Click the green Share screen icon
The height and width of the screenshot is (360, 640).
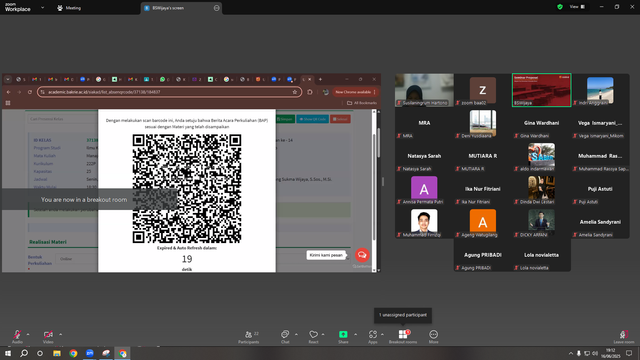343,334
